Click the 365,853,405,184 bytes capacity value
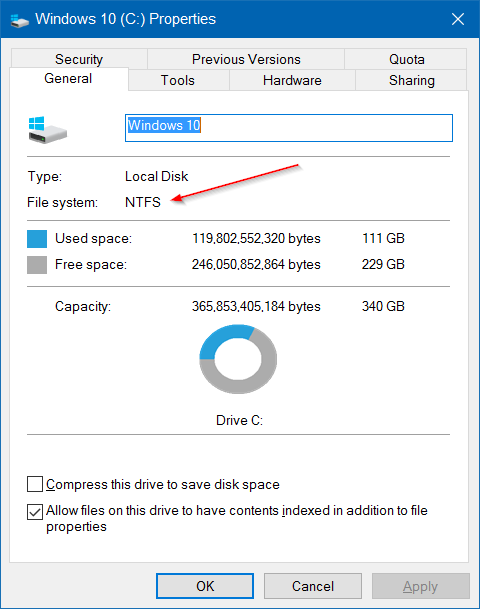The image size is (480, 609). pos(256,306)
